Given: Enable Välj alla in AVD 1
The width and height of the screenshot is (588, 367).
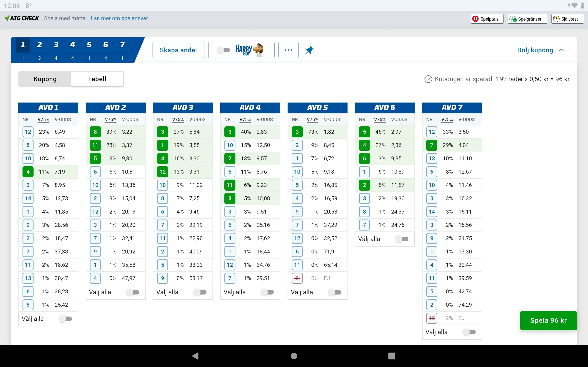Looking at the screenshot, I should pos(66,318).
